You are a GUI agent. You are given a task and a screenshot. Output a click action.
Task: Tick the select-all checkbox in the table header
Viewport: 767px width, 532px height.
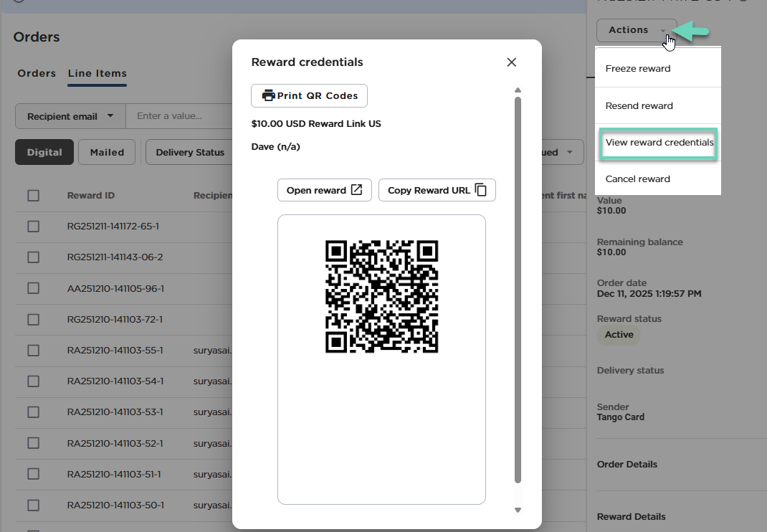click(x=33, y=196)
